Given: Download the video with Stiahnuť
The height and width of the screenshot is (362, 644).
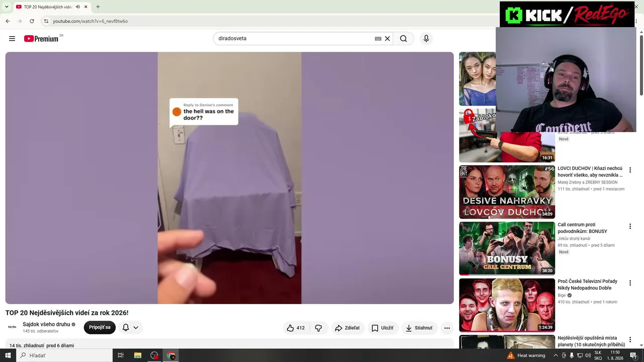Looking at the screenshot, I should (419, 328).
